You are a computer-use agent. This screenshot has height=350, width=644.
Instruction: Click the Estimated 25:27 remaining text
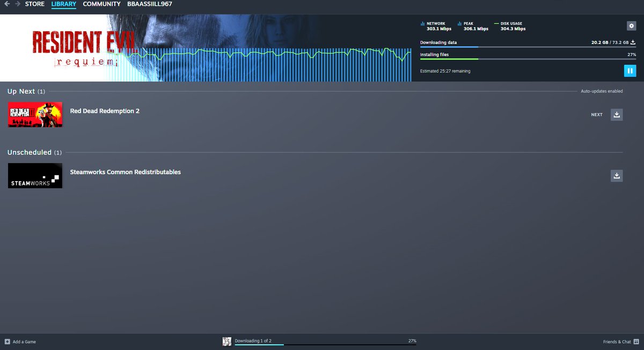(x=445, y=71)
